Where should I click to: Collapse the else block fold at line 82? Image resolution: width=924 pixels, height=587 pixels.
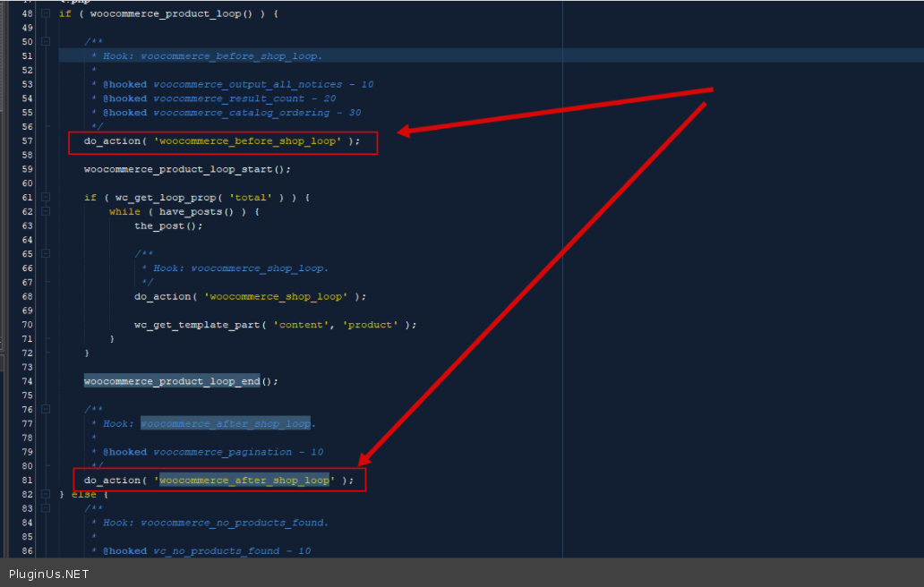pyautogui.click(x=46, y=495)
